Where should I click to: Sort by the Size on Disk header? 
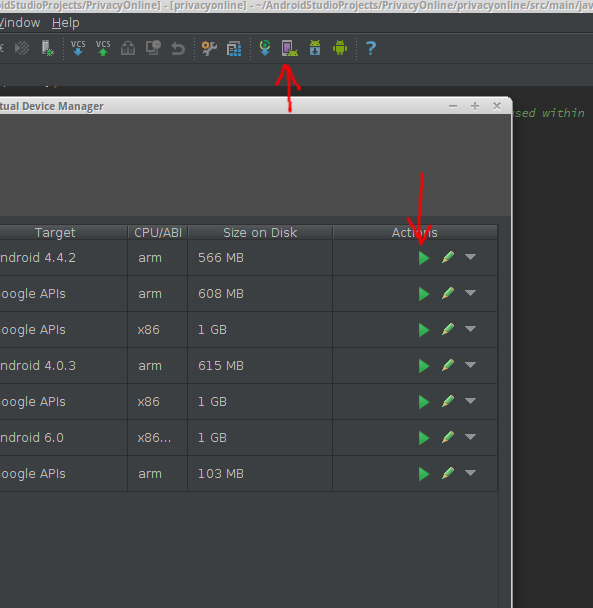point(260,233)
